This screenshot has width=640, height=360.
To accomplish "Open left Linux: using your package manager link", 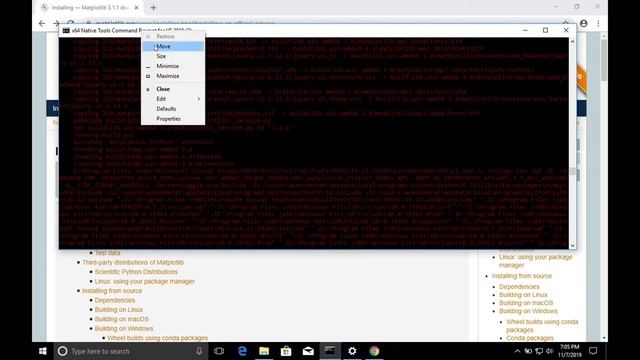I will [144, 281].
